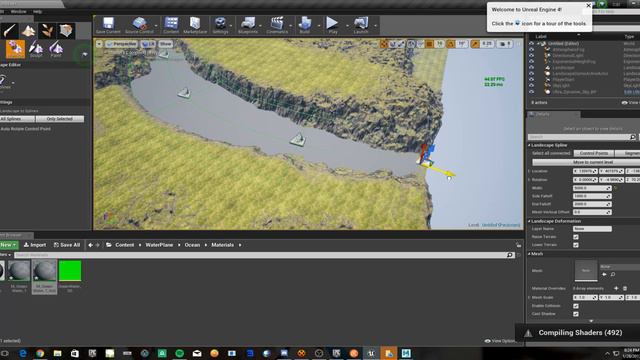This screenshot has width=640, height=360.
Task: Add a Material Overrides element plus icon
Action: tap(616, 288)
